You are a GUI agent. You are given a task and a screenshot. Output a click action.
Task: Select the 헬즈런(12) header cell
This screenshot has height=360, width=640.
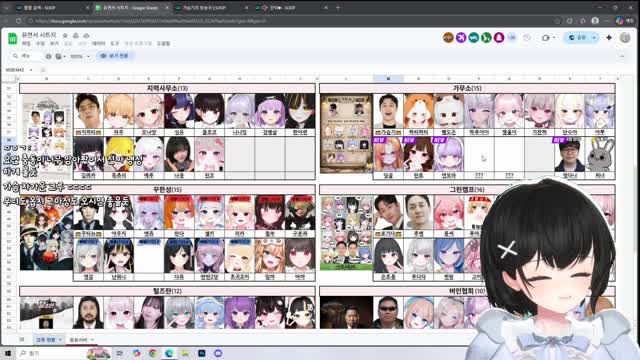[x=167, y=291]
